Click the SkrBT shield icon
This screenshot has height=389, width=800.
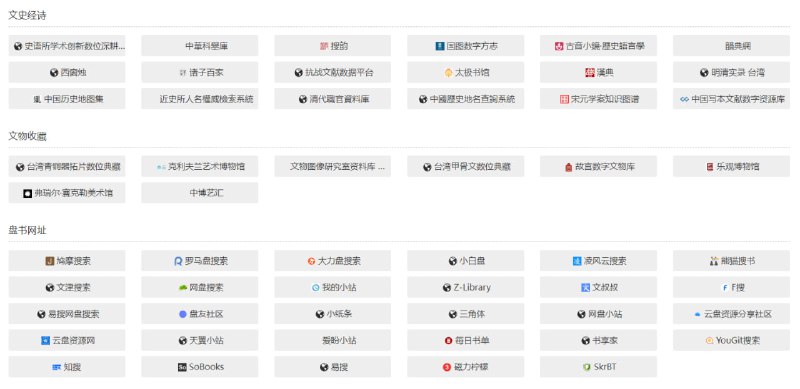pyautogui.click(x=586, y=368)
